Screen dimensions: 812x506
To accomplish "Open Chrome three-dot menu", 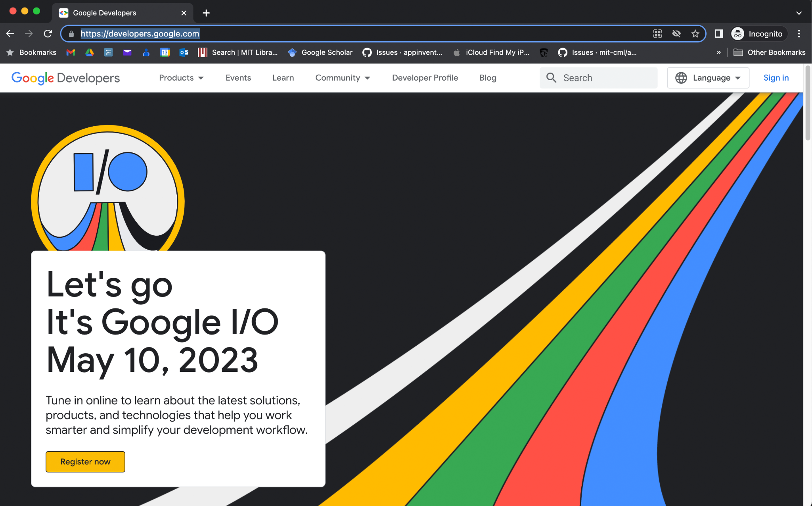I will point(799,34).
